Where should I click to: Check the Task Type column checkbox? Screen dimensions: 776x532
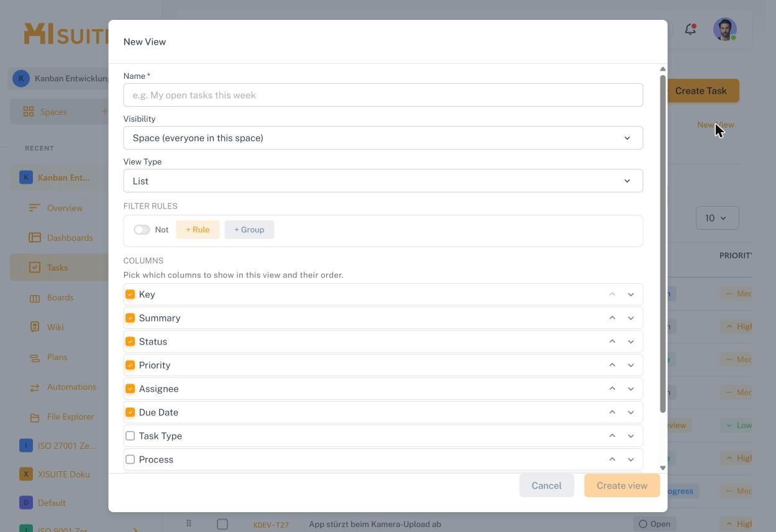point(130,436)
